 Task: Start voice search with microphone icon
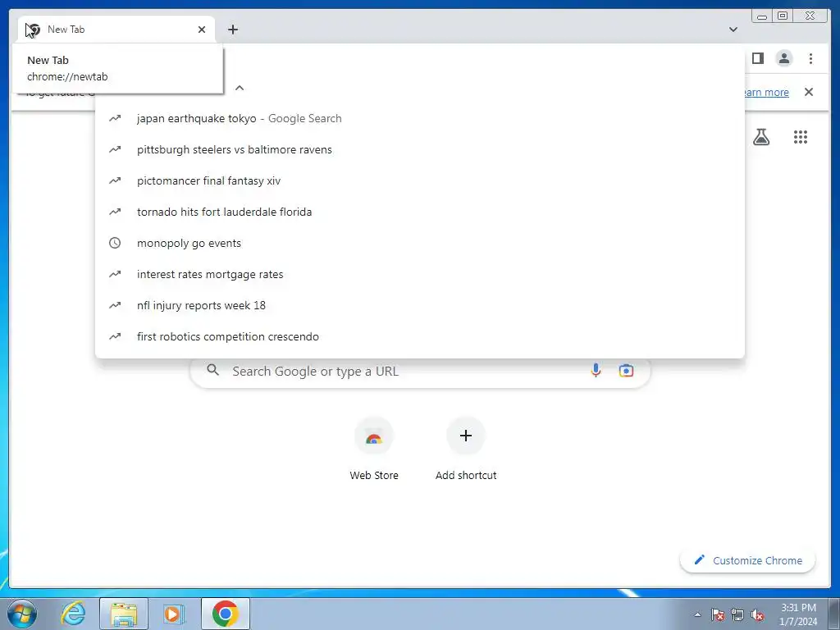pos(596,370)
